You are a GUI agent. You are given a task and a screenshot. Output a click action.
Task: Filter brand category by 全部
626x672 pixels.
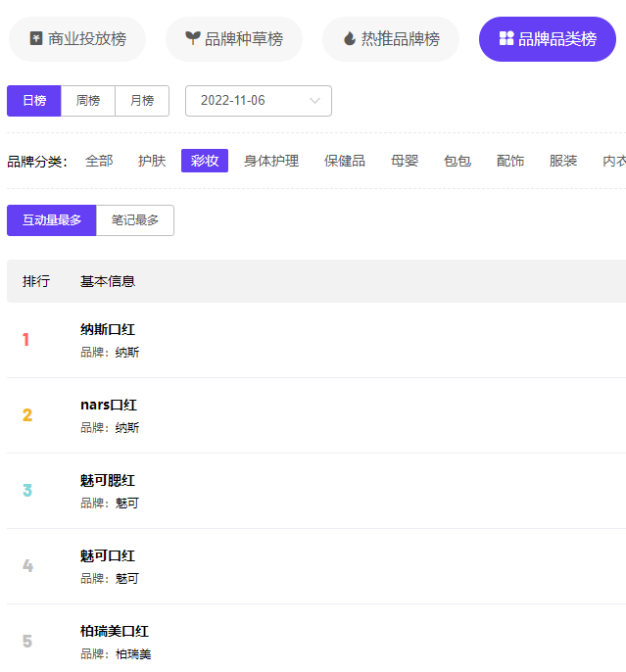point(99,161)
